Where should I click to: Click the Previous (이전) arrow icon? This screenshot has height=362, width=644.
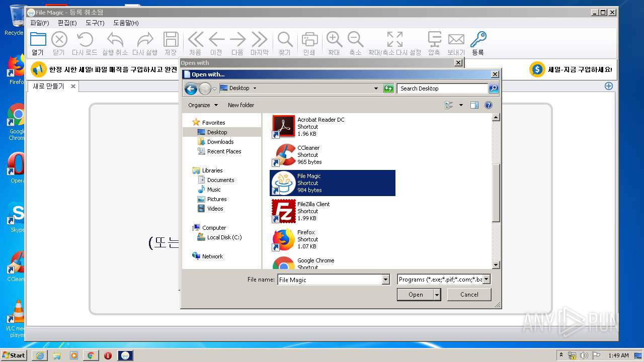(216, 39)
